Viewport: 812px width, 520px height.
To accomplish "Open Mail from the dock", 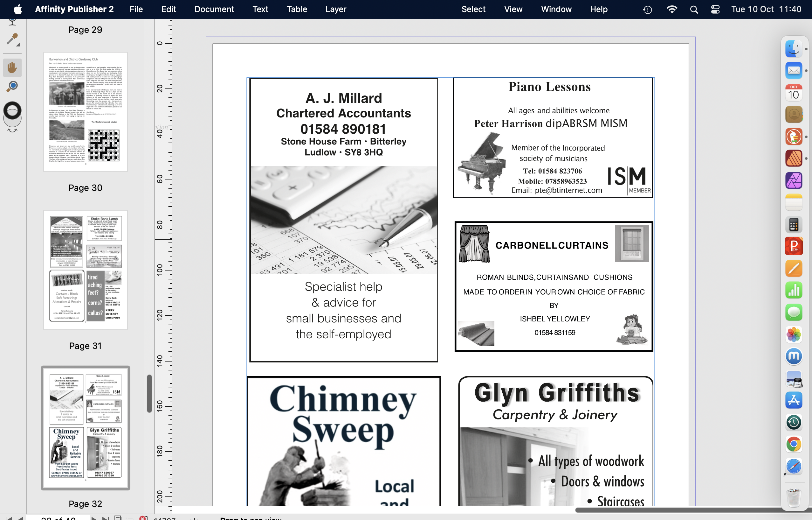I will click(x=794, y=71).
